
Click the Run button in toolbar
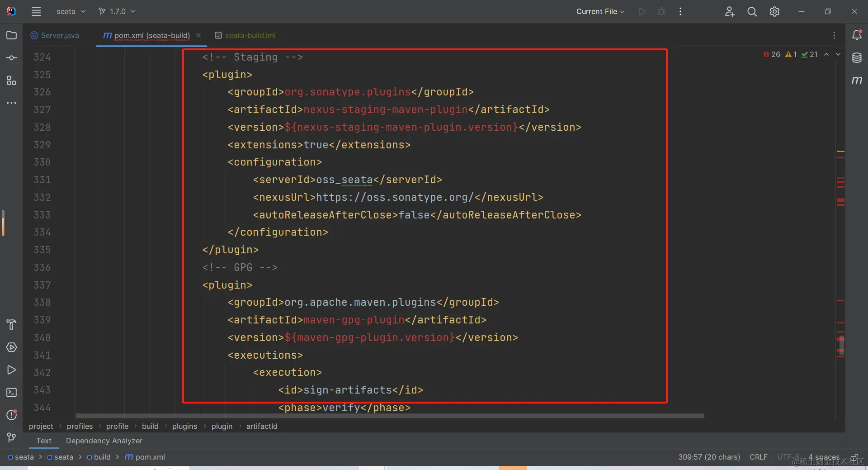tap(642, 12)
